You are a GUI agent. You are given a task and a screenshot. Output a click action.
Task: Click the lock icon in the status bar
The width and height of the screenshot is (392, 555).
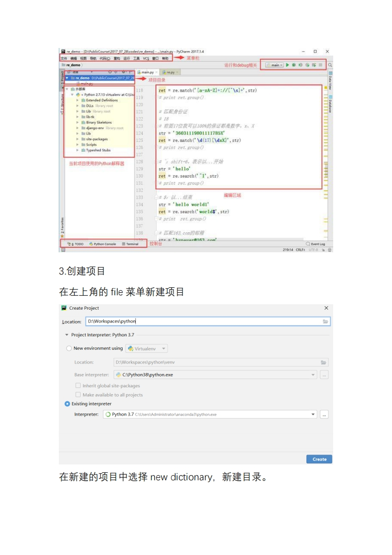pyautogui.click(x=323, y=250)
